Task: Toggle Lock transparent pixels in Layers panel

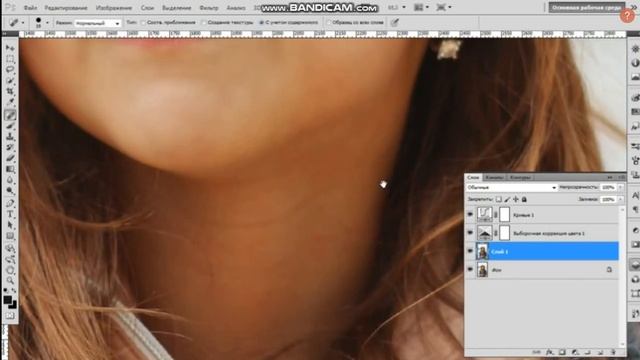Action: (x=498, y=199)
